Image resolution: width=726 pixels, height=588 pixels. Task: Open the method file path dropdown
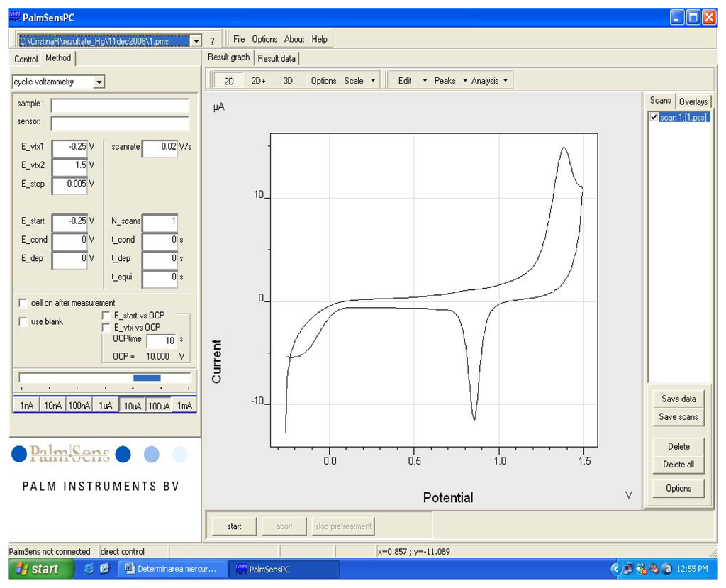pyautogui.click(x=196, y=41)
